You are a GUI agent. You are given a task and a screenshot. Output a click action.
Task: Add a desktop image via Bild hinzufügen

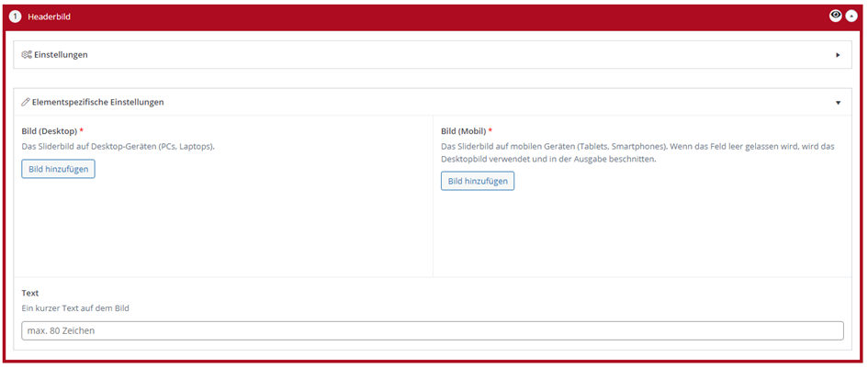tap(58, 169)
